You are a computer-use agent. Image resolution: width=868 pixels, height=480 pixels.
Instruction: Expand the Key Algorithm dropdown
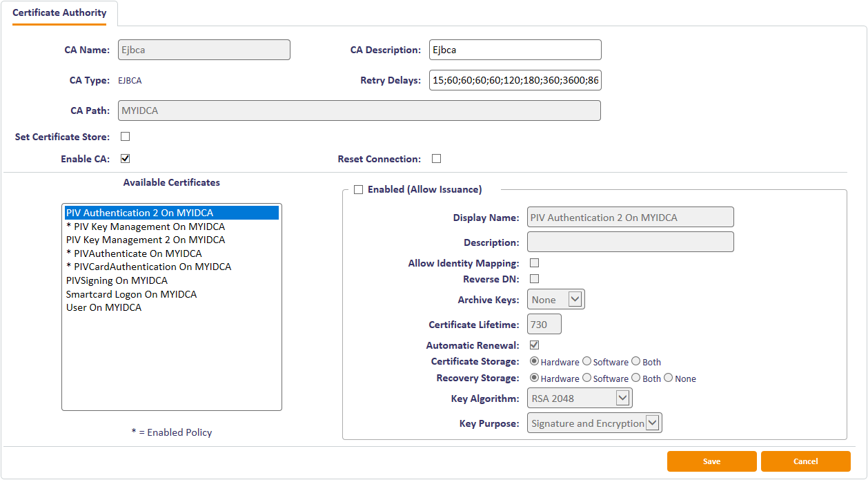(x=580, y=398)
